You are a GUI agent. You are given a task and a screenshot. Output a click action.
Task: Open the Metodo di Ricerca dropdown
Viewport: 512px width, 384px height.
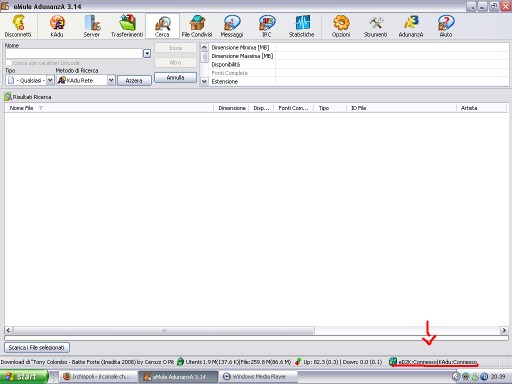click(111, 80)
